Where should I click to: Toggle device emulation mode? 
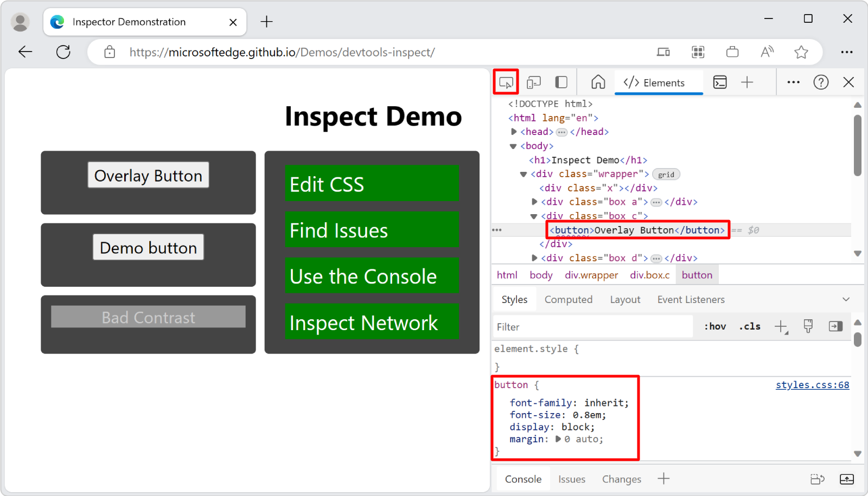534,82
